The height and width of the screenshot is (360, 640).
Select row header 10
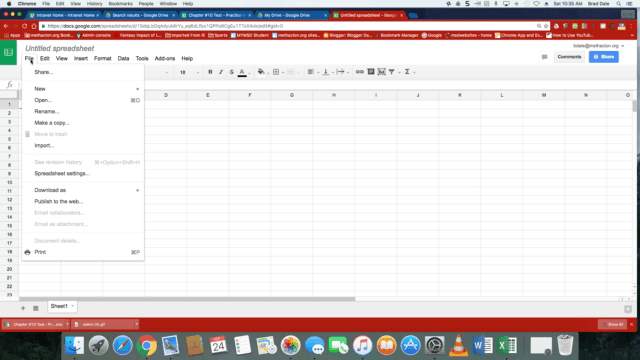[x=9, y=182]
